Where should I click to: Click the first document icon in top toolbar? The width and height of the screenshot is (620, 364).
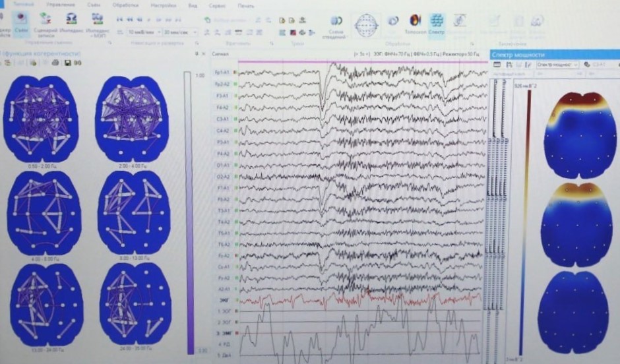282,20
